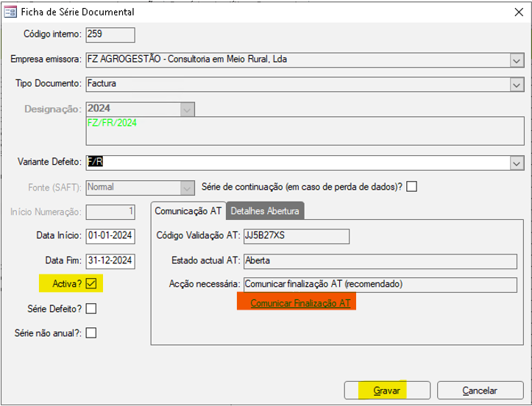Expand the Empresa emissora dropdown
The width and height of the screenshot is (532, 406).
click(516, 60)
